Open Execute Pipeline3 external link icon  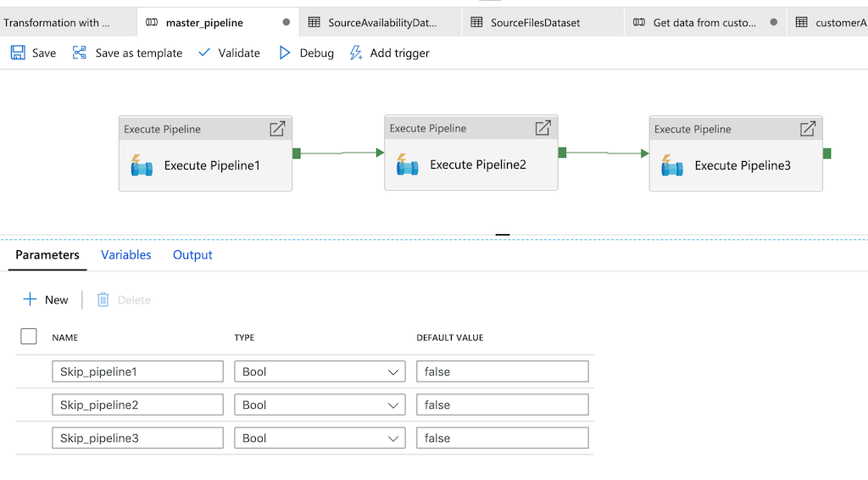(808, 128)
